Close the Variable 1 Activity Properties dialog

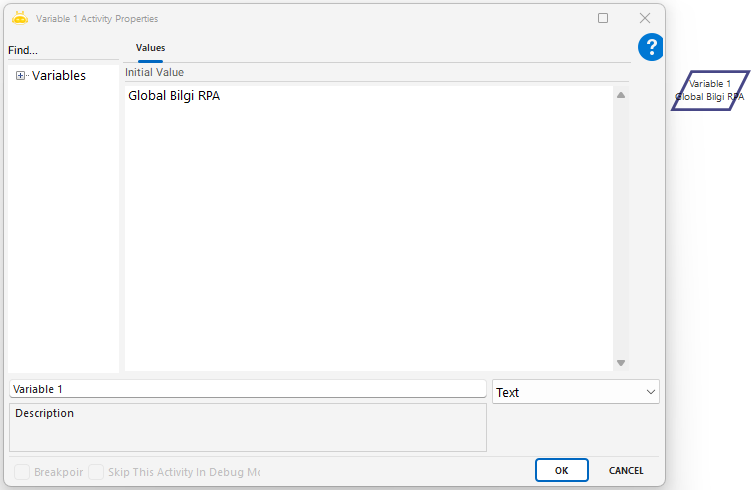645,18
